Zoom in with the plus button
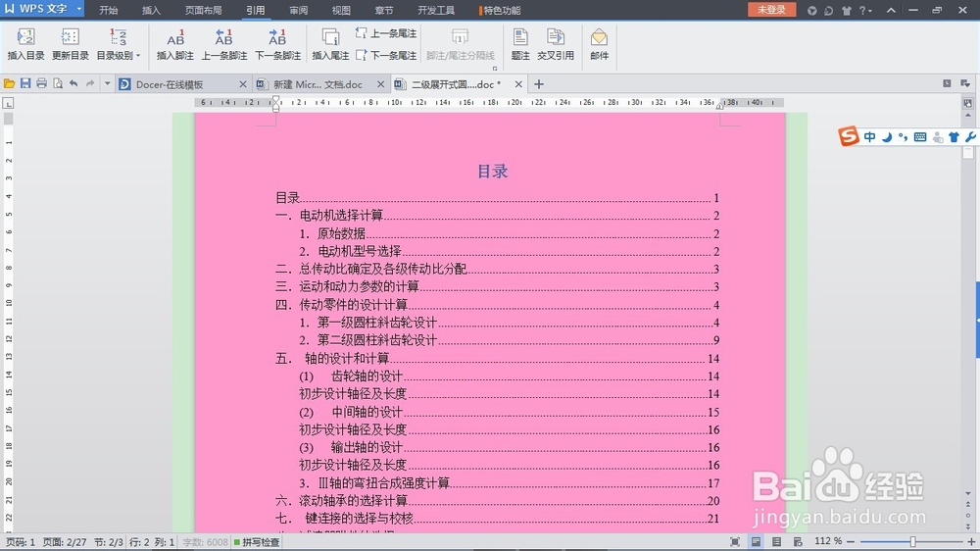 pos(971,541)
